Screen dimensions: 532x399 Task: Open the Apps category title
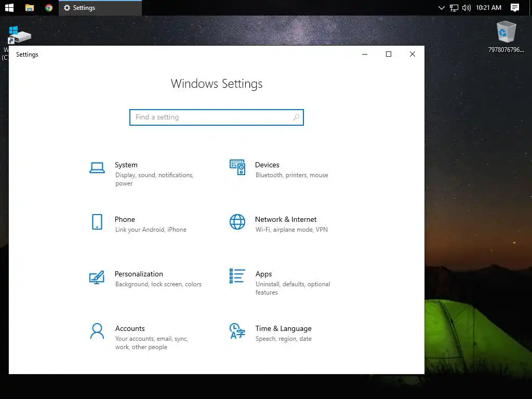pyautogui.click(x=263, y=274)
